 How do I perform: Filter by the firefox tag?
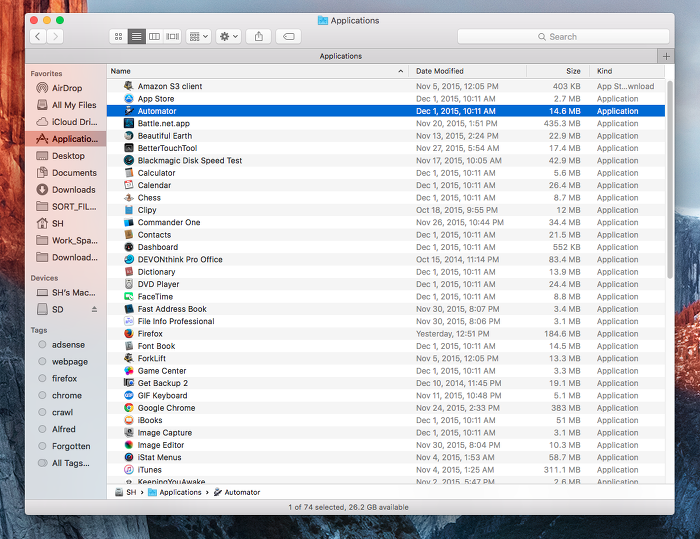67,379
